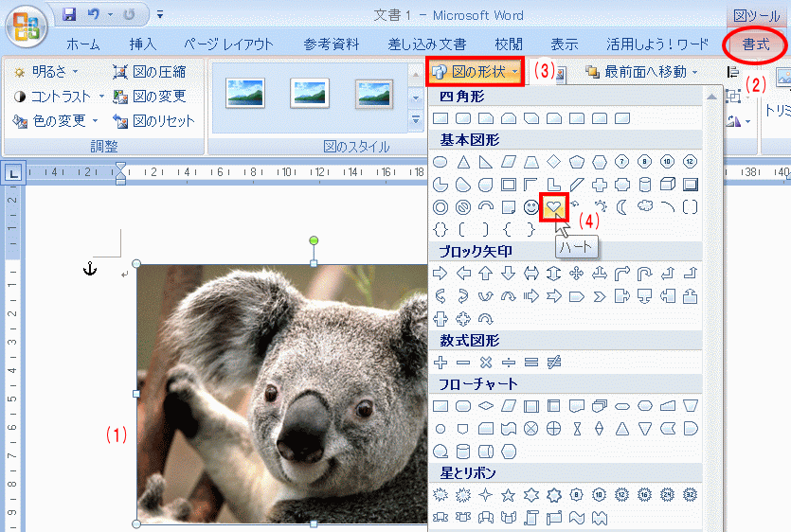Choose the donut shape
791x532 pixels.
440,206
